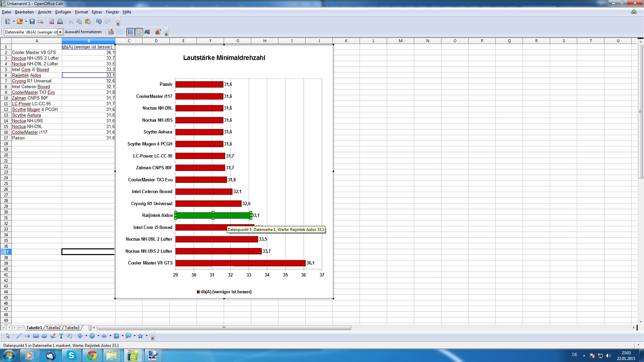
Task: Click the red legend key for db(A)
Action: click(198, 292)
